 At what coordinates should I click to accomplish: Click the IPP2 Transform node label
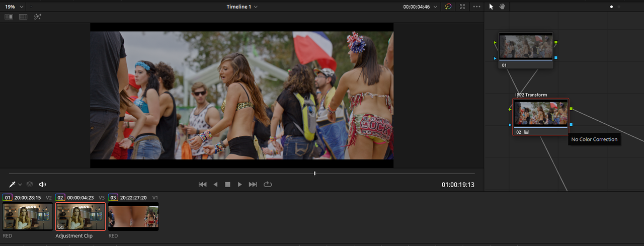(x=531, y=95)
